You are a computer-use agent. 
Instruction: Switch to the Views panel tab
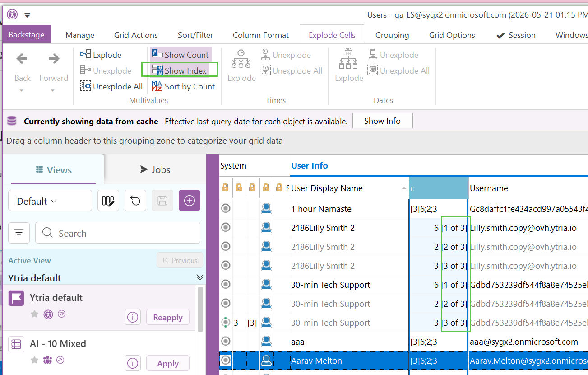click(x=53, y=170)
